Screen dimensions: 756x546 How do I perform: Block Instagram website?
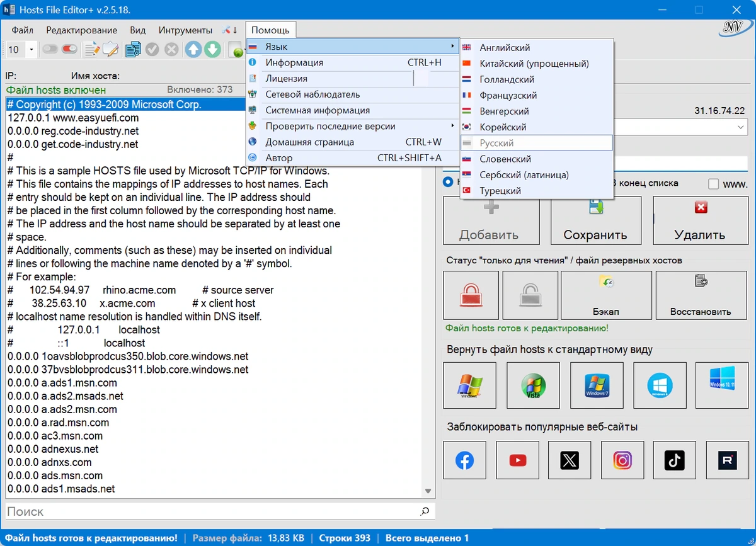tap(622, 461)
